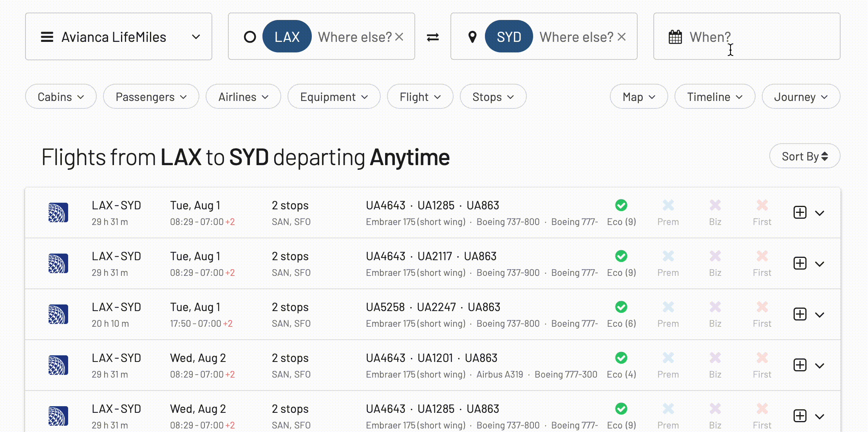Open the Avianca LifeMiles program dropdown
The height and width of the screenshot is (432, 868).
click(x=118, y=37)
